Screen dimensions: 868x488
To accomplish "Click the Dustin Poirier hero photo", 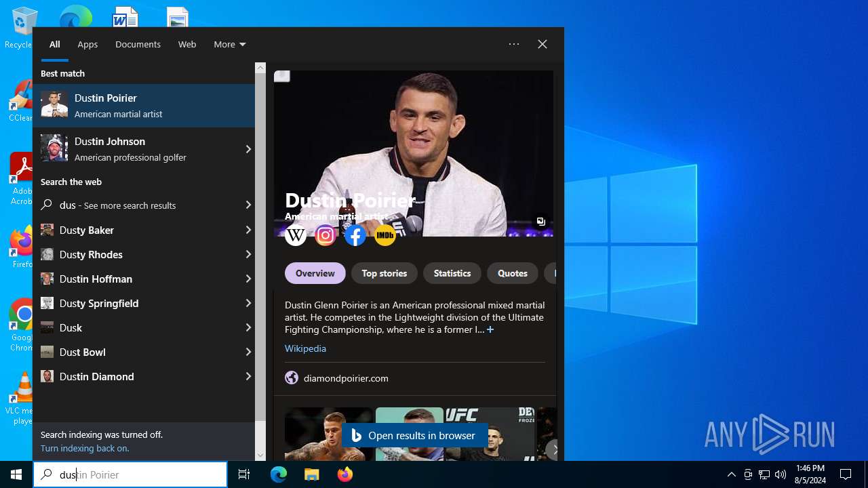I will 414,153.
